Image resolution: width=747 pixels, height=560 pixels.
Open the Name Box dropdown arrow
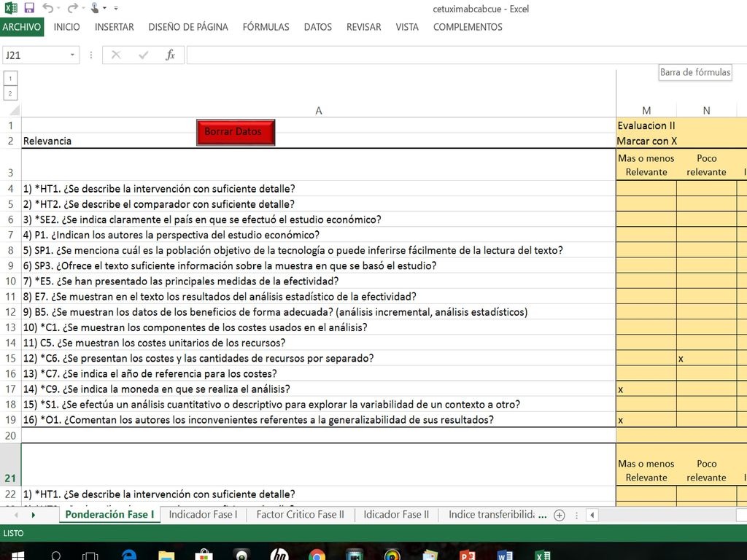(72, 55)
